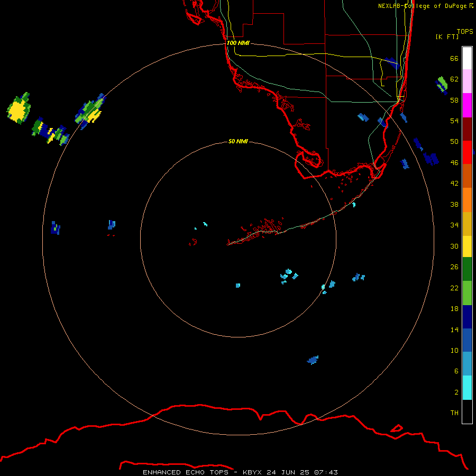The image size is (476, 476).
Task: Click the '54' legend value
Action: pyautogui.click(x=454, y=121)
